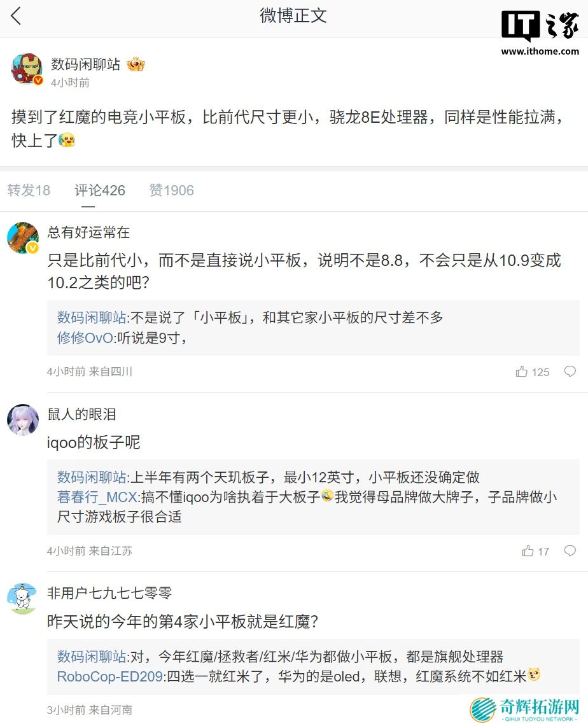Tap the back arrow icon

click(x=17, y=16)
